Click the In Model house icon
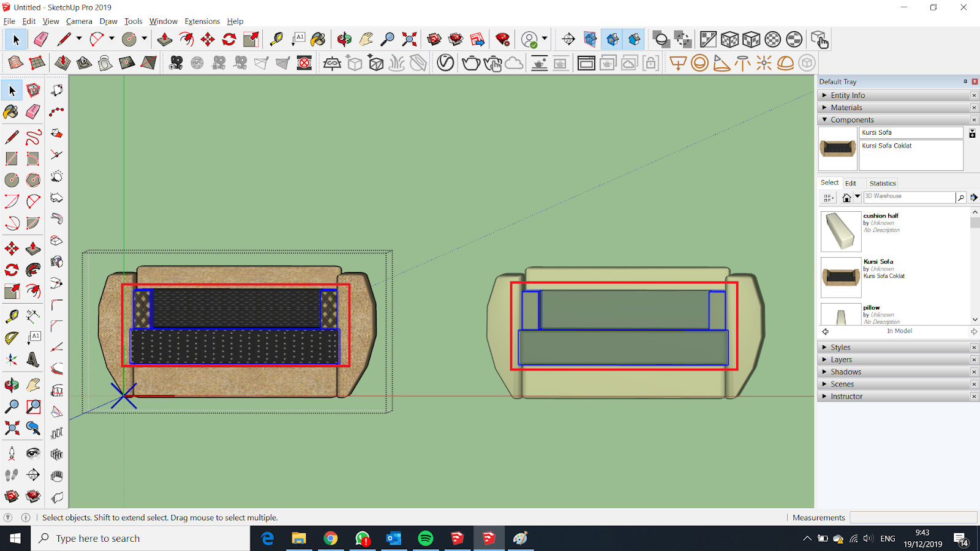This screenshot has width=980, height=551. click(847, 197)
